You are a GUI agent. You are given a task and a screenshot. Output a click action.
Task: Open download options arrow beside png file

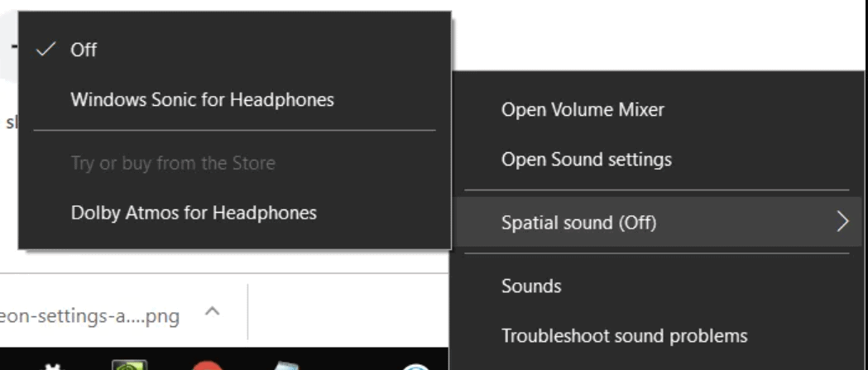pos(213,311)
